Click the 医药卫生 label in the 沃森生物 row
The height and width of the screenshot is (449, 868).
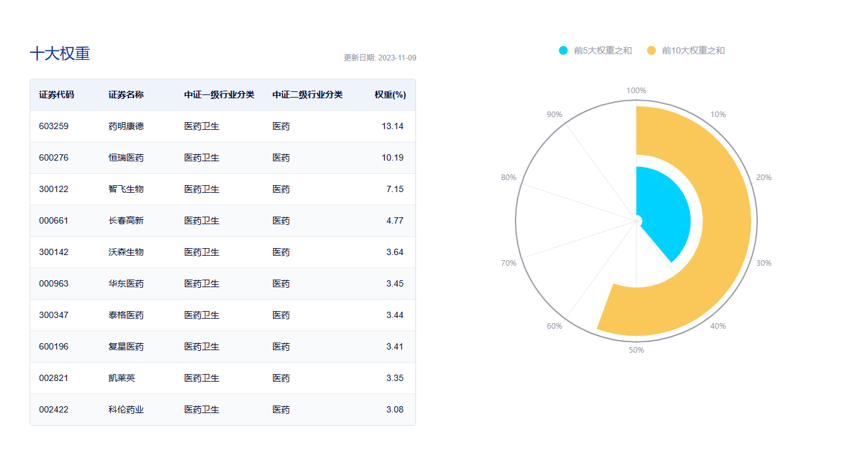pos(200,252)
